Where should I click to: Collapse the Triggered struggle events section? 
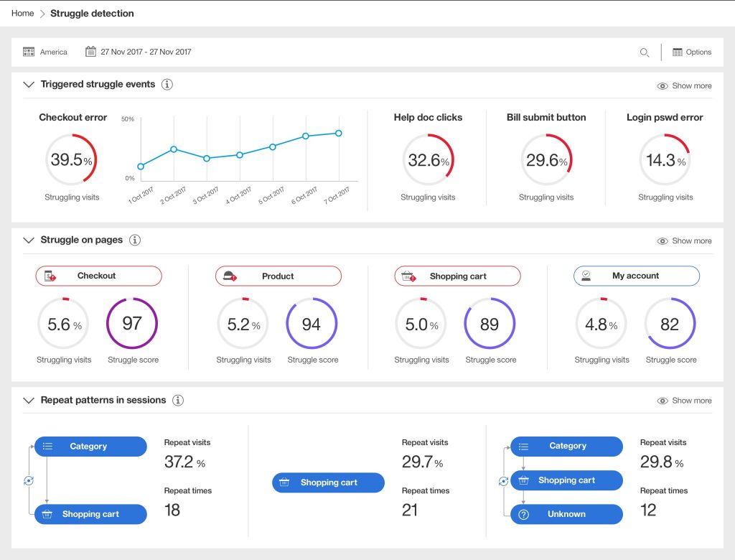pyautogui.click(x=29, y=85)
